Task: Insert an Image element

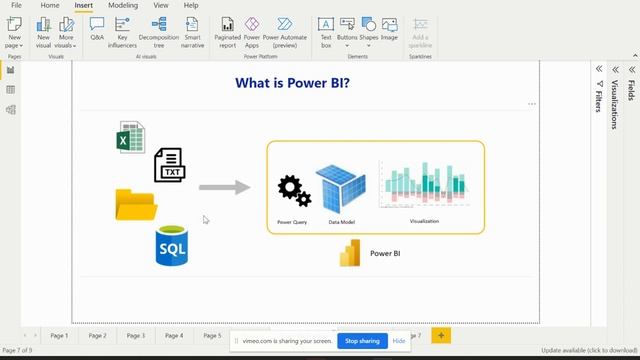Action: (389, 29)
